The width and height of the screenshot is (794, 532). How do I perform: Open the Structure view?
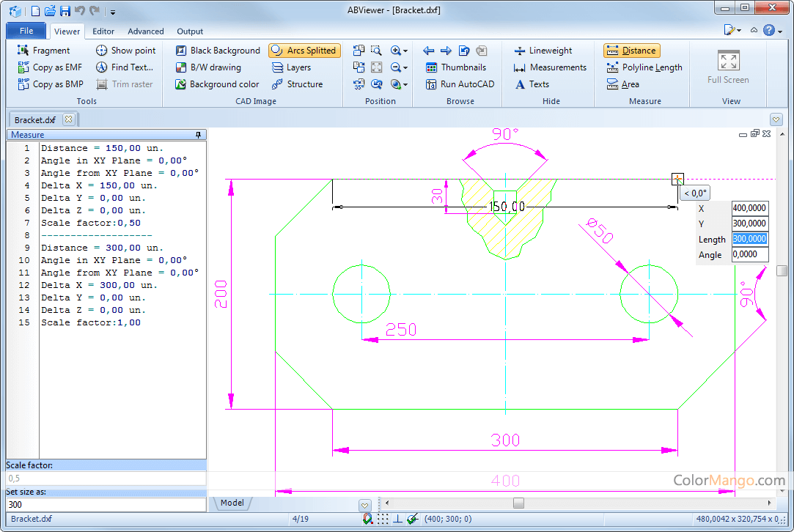297,84
